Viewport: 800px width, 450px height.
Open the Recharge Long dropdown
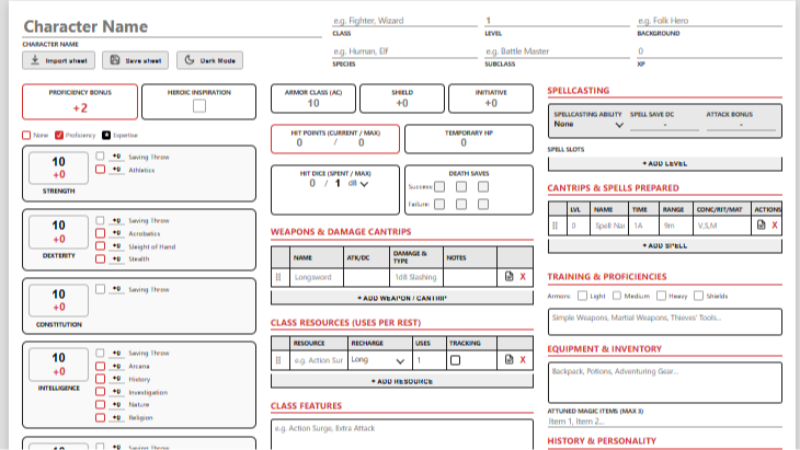[x=378, y=360]
